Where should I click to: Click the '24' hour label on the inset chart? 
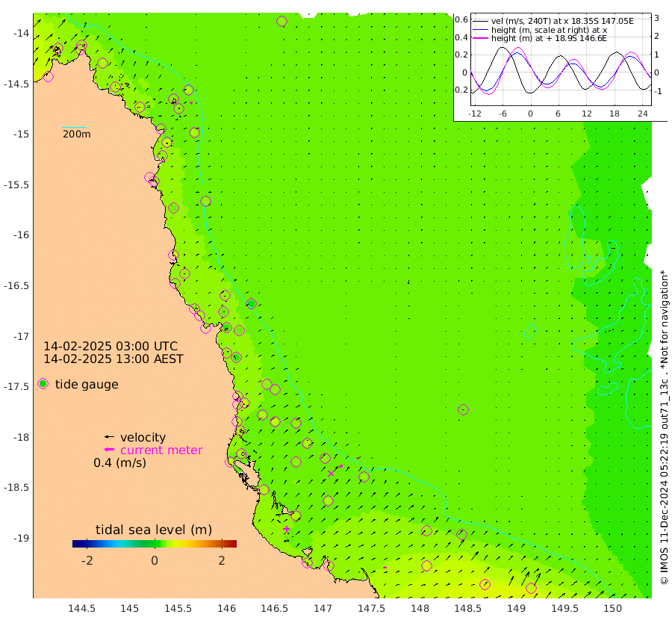pyautogui.click(x=642, y=114)
